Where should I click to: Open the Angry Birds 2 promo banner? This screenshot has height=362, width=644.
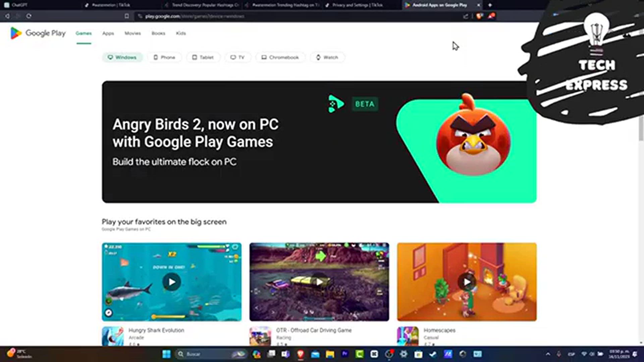[x=319, y=142]
